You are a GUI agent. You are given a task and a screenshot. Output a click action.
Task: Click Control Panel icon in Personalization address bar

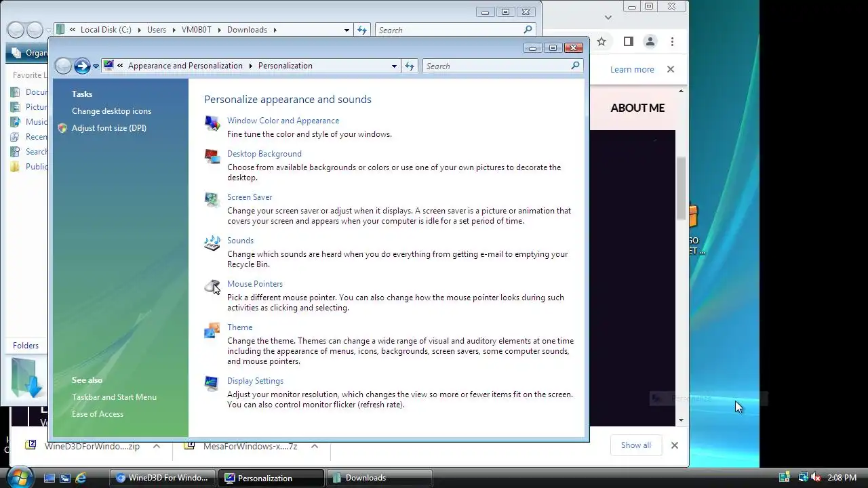(108, 66)
